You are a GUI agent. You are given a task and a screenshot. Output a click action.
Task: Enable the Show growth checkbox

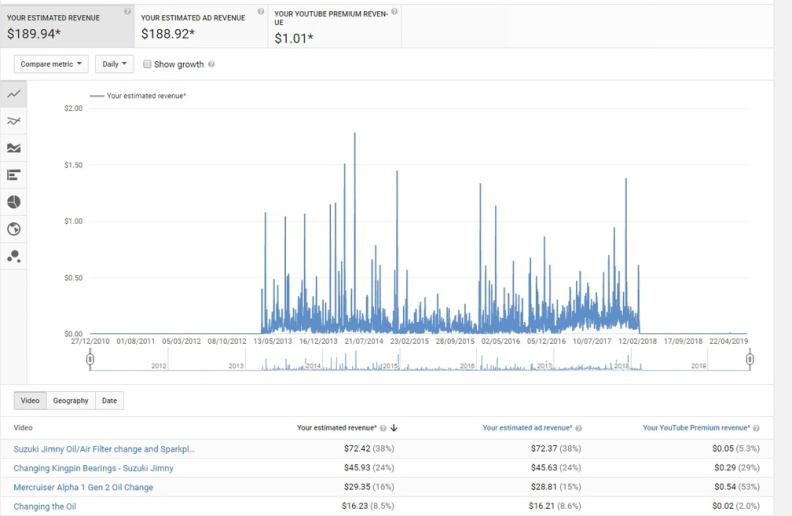coord(147,64)
